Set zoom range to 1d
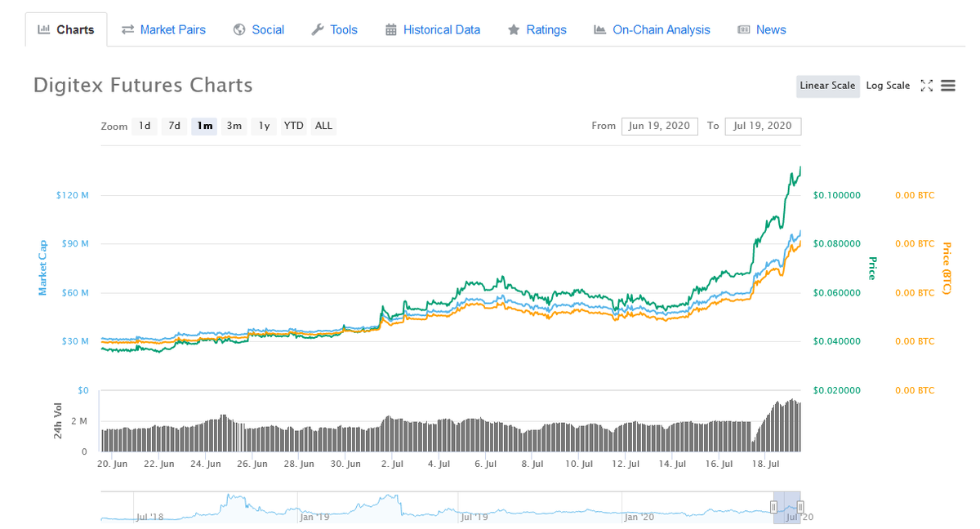The width and height of the screenshot is (980, 529). pos(145,126)
